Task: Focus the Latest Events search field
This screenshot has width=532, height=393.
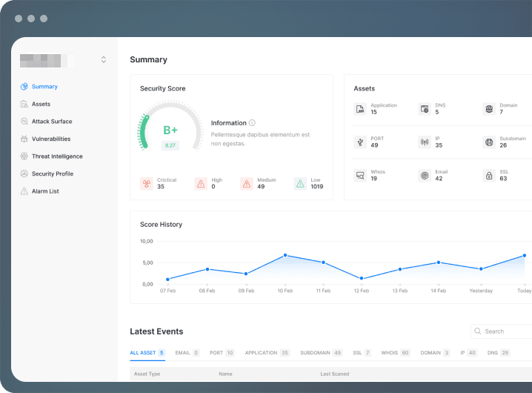Action: [502, 331]
